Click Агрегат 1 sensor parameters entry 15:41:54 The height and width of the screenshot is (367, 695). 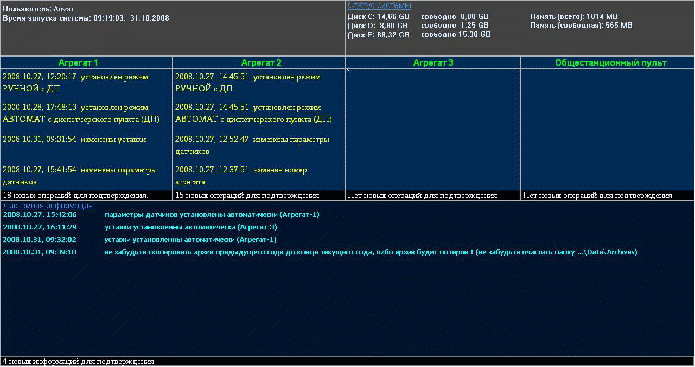79,176
